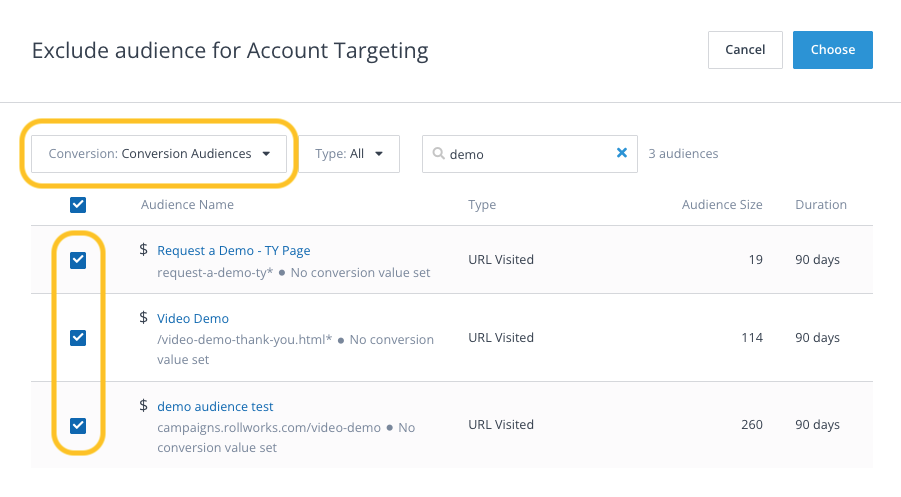Uncheck the demo audience test checkbox
901x497 pixels.
pos(78,426)
